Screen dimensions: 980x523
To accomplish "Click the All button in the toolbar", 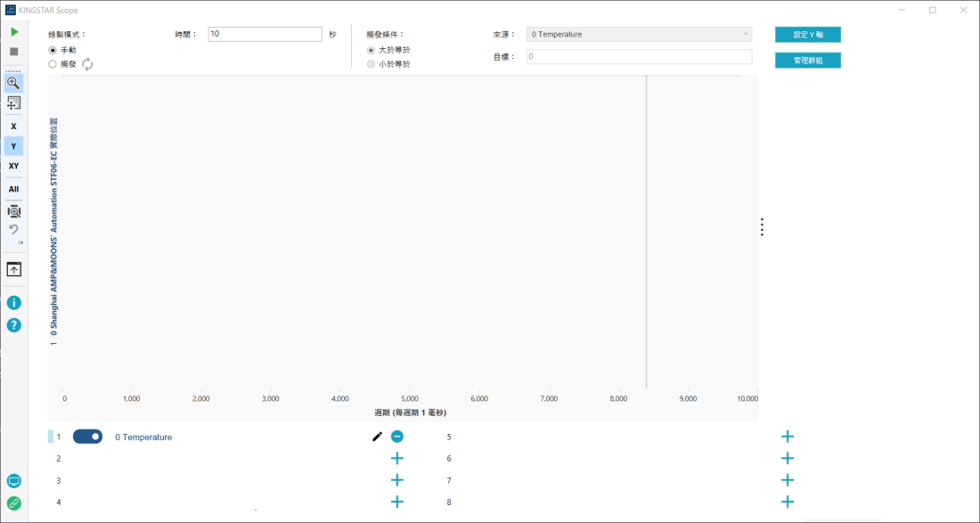I will coord(13,189).
